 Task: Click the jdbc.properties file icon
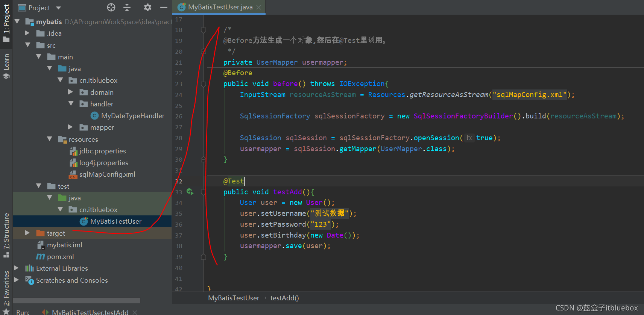tap(73, 151)
